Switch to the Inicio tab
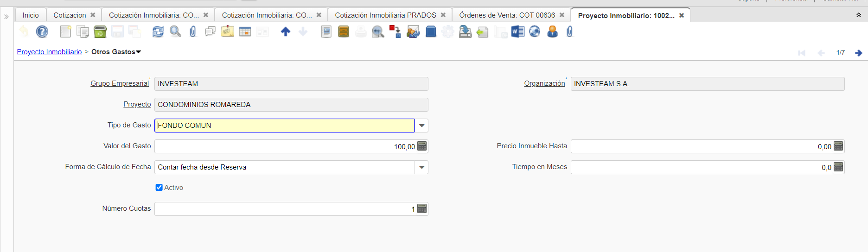This screenshot has width=868, height=252. click(x=31, y=15)
